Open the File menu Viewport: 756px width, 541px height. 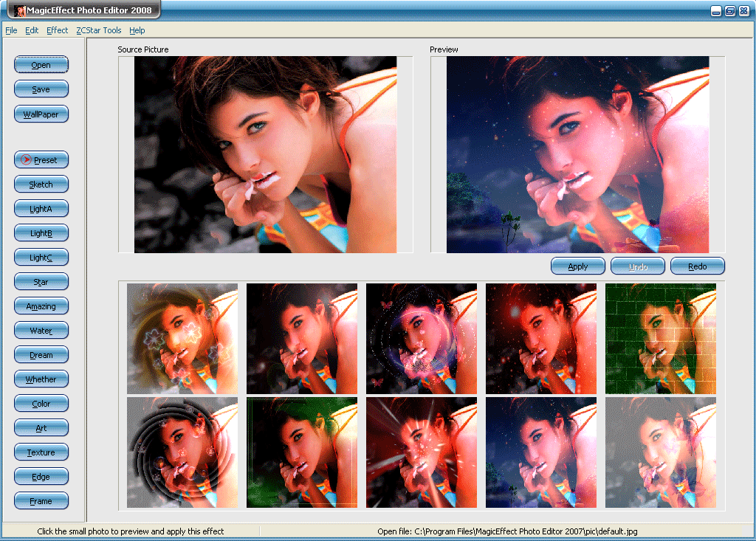(x=11, y=30)
